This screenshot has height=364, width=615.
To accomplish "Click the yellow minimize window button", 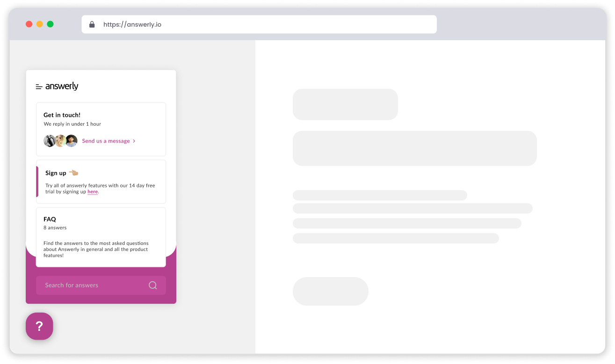I will click(x=40, y=24).
